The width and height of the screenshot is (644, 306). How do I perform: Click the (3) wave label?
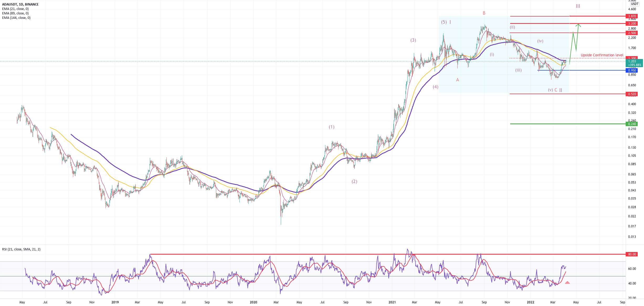(413, 40)
